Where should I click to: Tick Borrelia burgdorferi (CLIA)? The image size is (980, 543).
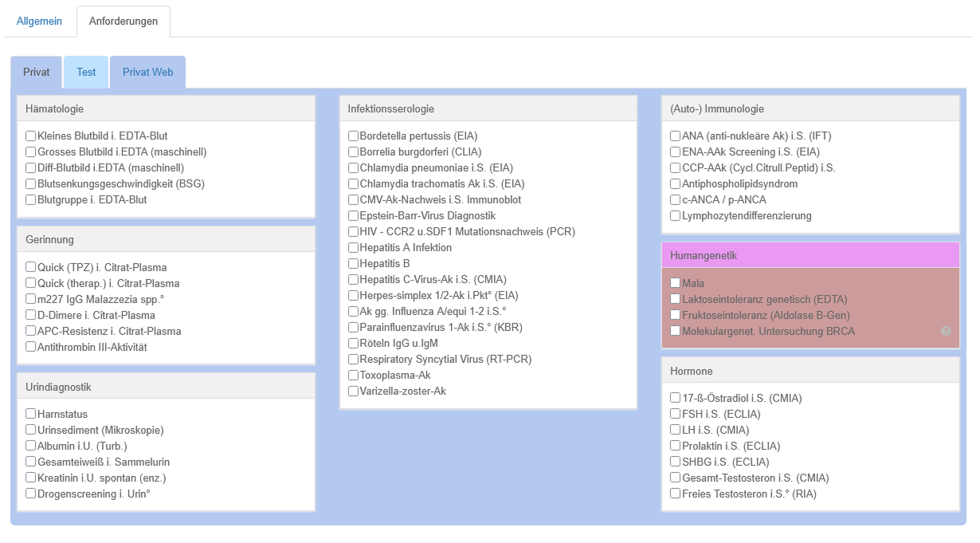pos(354,152)
